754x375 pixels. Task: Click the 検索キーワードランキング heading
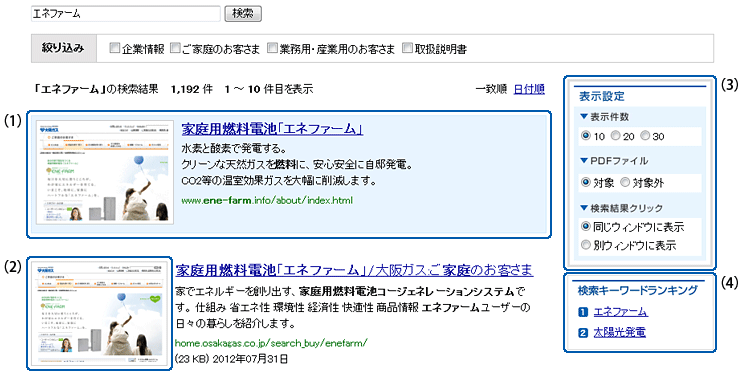coord(638,290)
